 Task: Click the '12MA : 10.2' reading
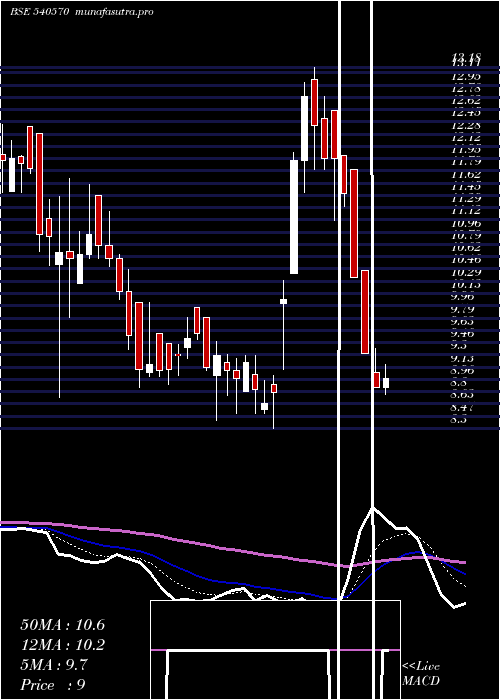pos(62,645)
